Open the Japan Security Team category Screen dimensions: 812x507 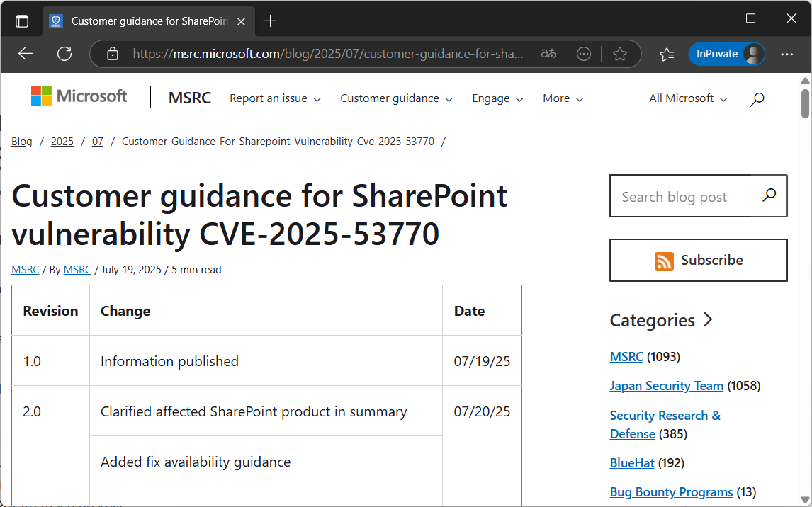667,385
